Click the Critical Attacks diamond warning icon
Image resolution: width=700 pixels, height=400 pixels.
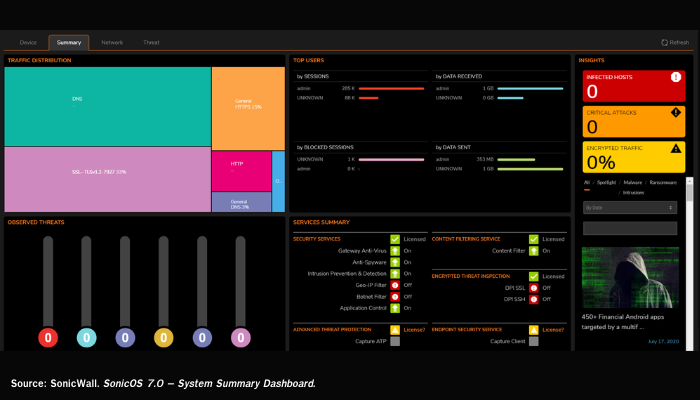pos(676,112)
